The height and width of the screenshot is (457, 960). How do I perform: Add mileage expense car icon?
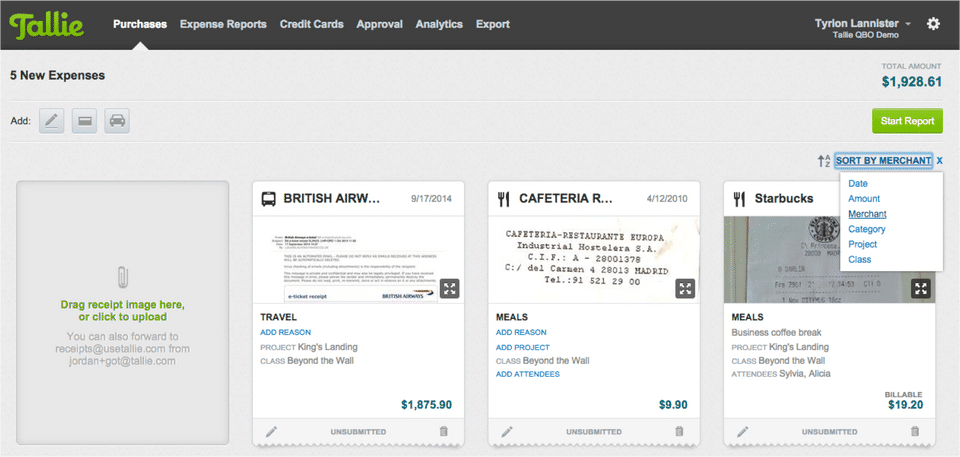(x=117, y=121)
